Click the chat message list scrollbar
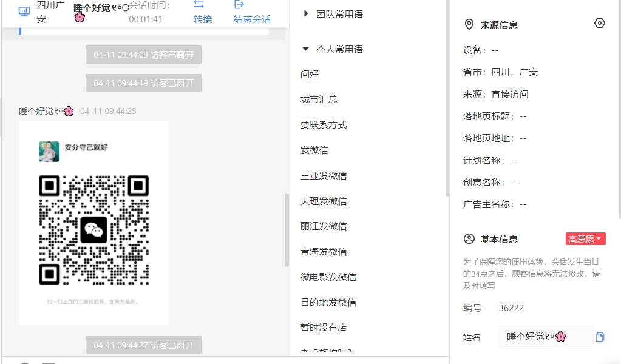Screen dimensions: 621x364 (x=287, y=230)
